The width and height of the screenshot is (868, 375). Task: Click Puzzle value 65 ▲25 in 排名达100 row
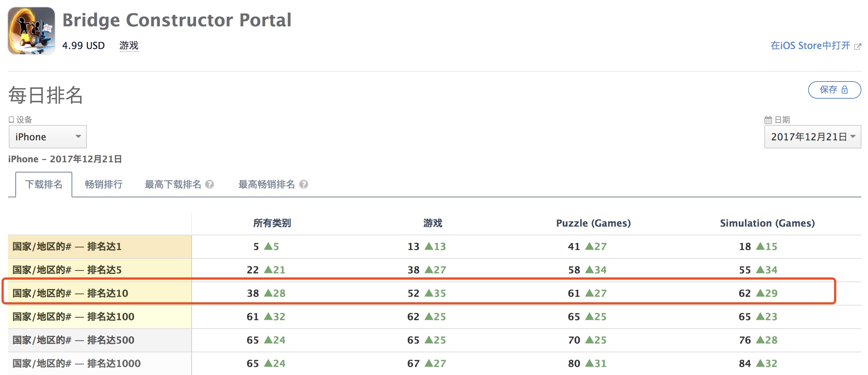(x=587, y=317)
